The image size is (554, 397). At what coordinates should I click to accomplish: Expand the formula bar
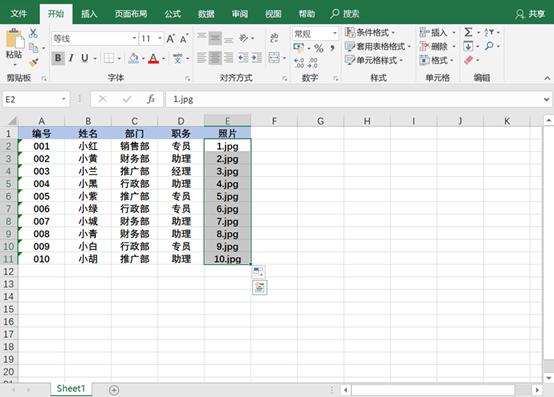coord(547,100)
